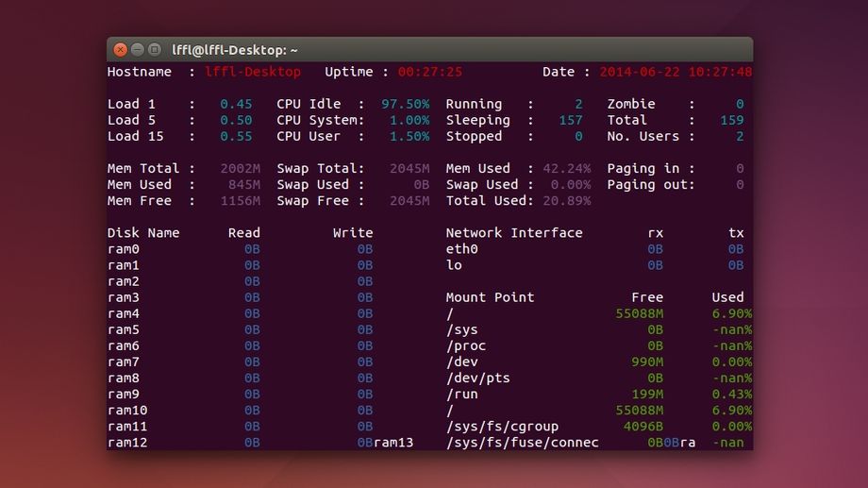The width and height of the screenshot is (868, 488).
Task: Select the /proc mount point
Action: 465,345
